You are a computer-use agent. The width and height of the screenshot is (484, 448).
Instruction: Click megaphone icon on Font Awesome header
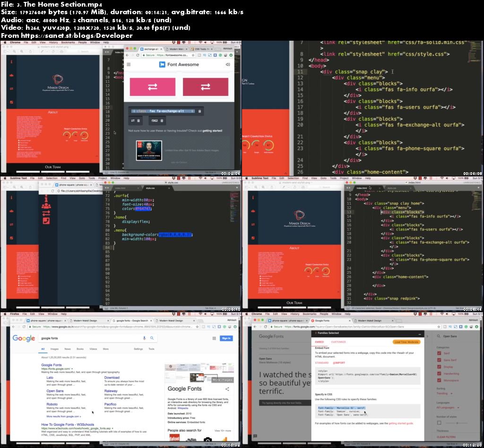[x=228, y=64]
